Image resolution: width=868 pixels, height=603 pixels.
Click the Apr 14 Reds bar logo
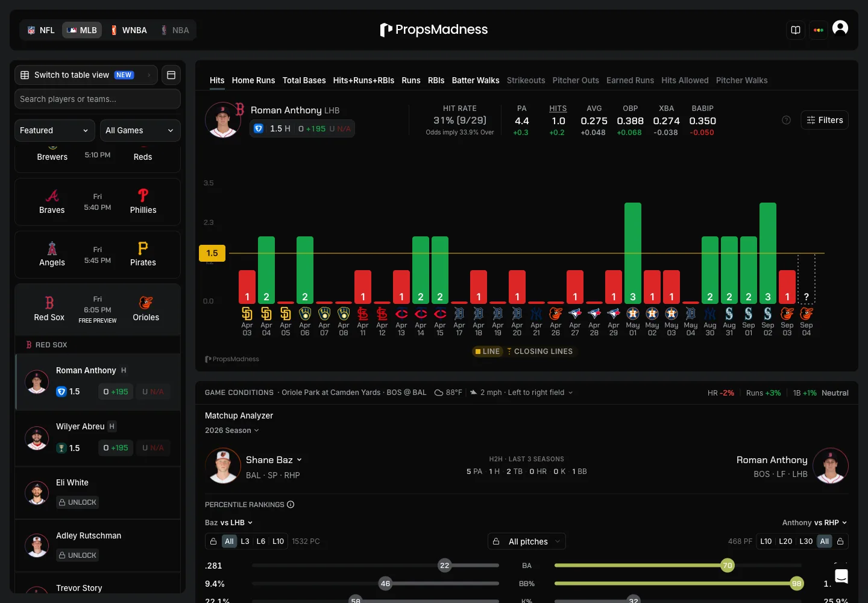[x=421, y=314]
